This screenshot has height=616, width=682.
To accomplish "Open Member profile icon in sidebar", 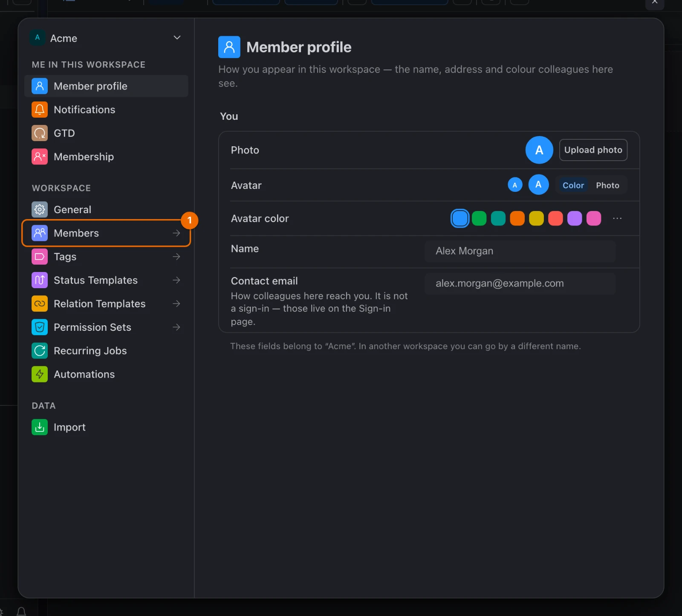I will click(40, 86).
